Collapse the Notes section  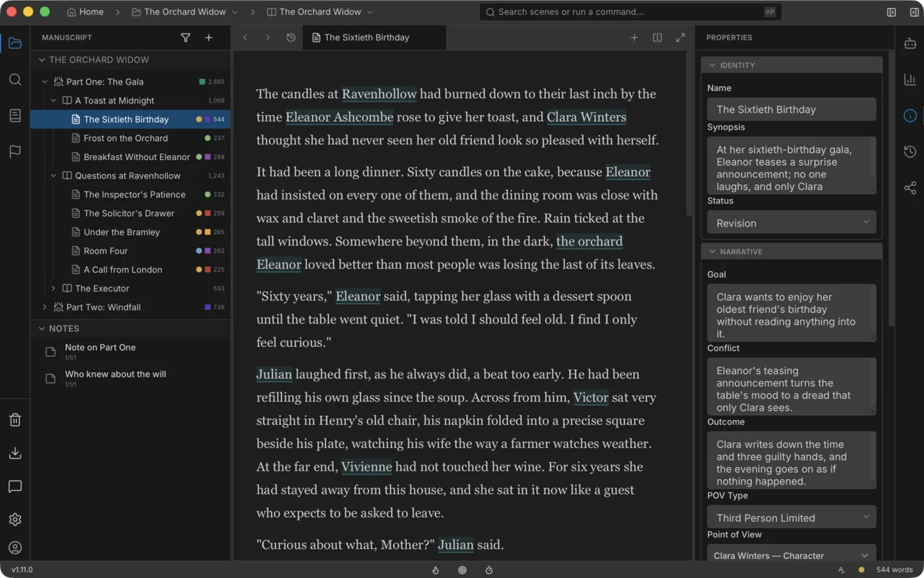tap(42, 328)
